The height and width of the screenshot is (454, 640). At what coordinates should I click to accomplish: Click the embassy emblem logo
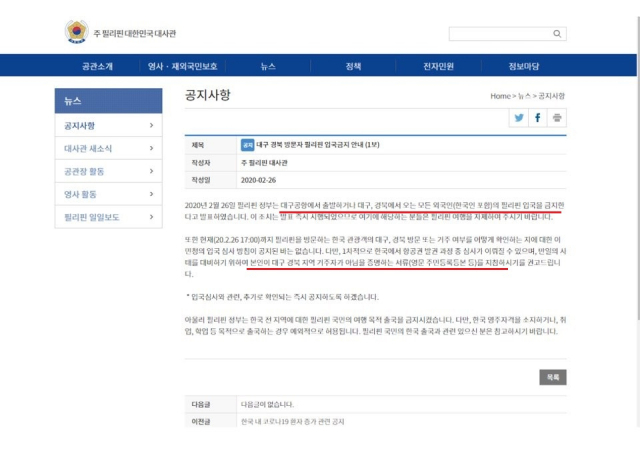[x=77, y=31]
